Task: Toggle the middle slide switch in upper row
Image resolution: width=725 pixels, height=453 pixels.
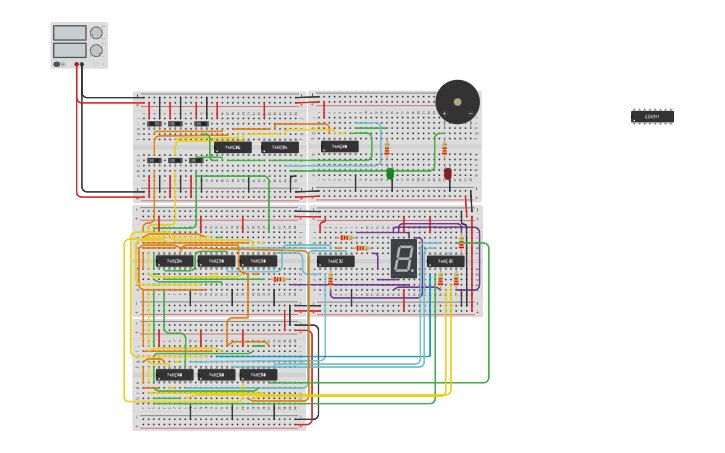Action: point(175,124)
